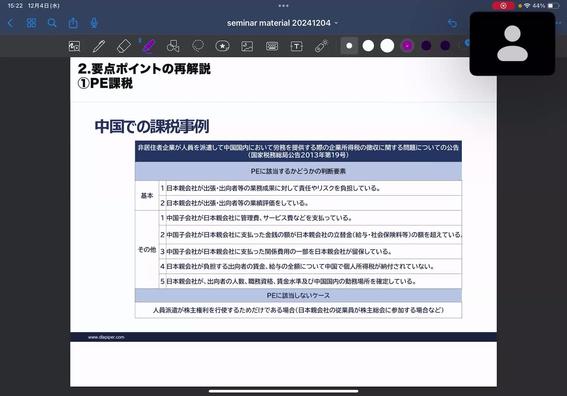
Task: Undo the last action
Action: click(x=452, y=23)
